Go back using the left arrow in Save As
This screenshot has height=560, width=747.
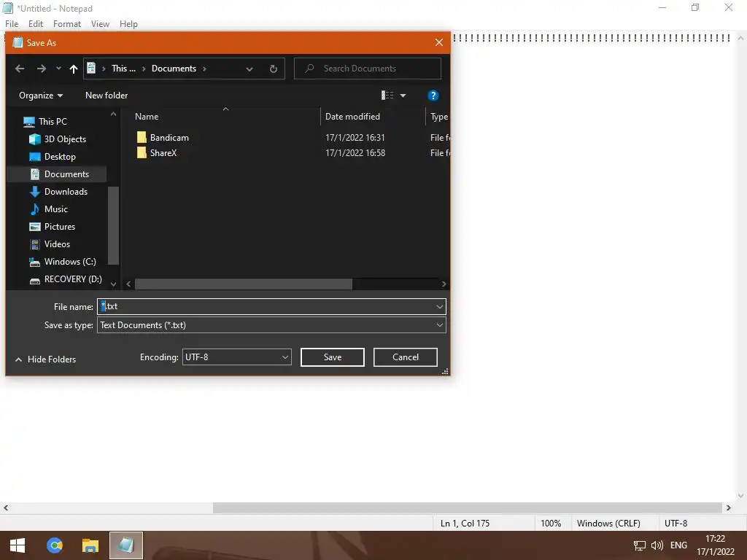20,69
